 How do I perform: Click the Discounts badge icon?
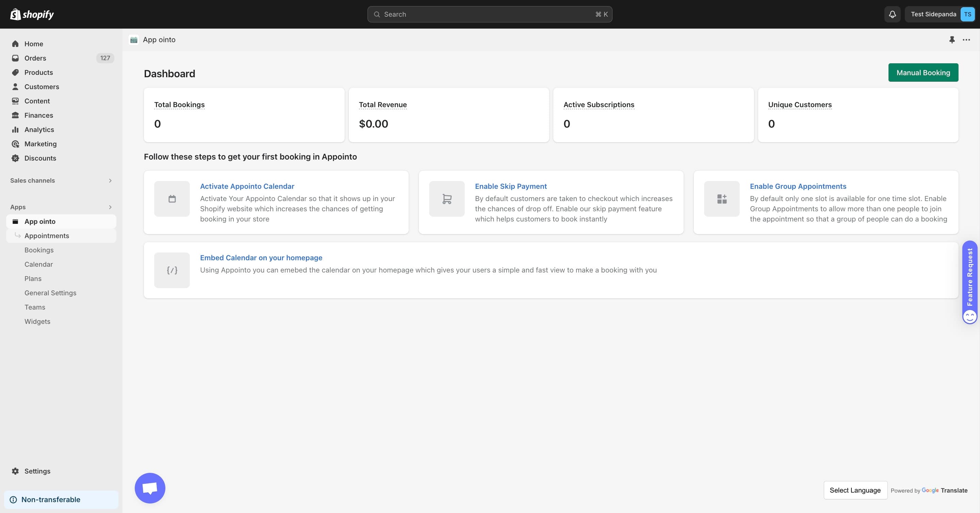(15, 158)
